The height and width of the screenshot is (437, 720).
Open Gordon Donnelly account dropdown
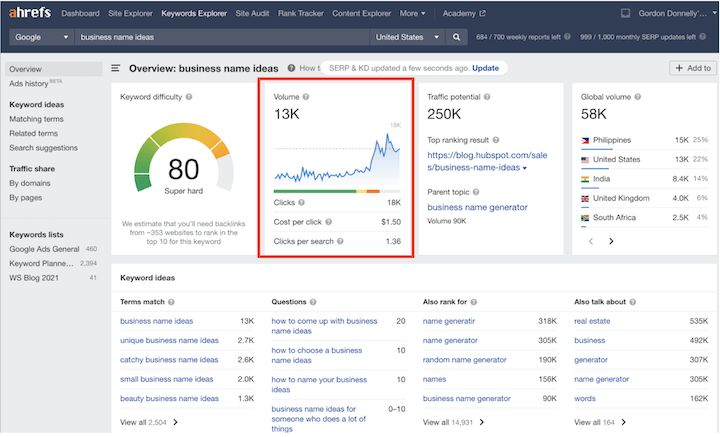pos(677,13)
